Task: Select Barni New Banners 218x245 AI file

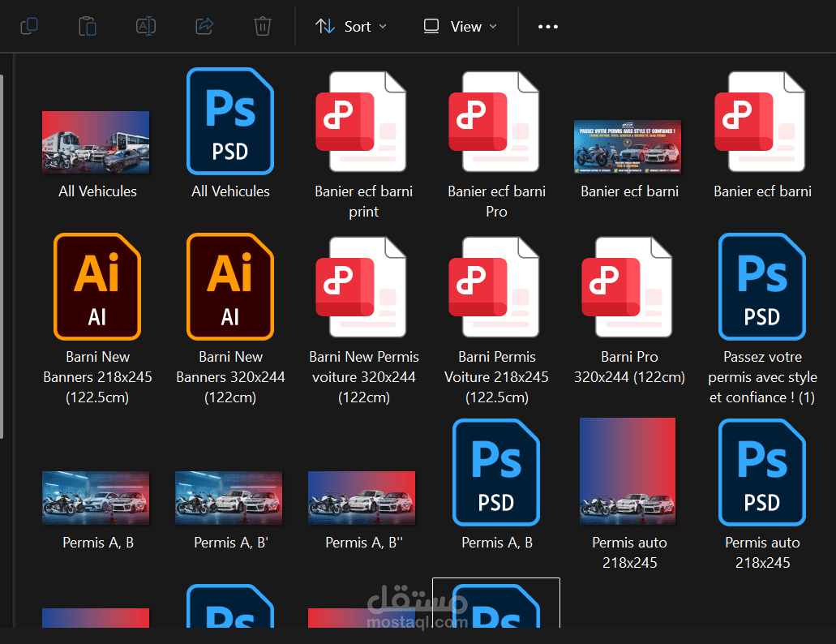Action: [x=97, y=286]
